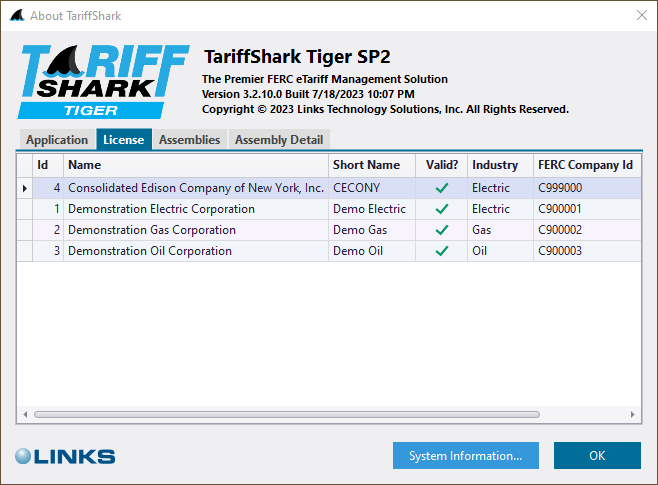Sort by the Industry column header
The height and width of the screenshot is (485, 658).
pos(500,165)
